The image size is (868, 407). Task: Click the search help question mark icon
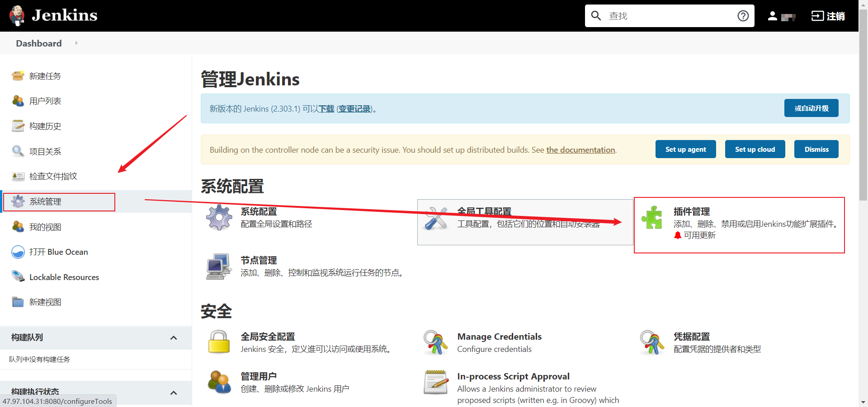coord(743,16)
